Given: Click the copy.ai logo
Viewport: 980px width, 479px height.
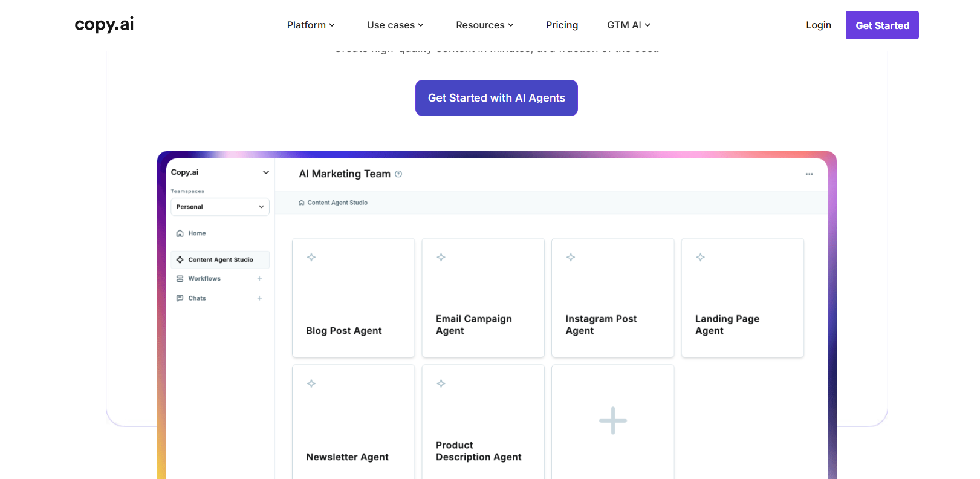Looking at the screenshot, I should 104,24.
